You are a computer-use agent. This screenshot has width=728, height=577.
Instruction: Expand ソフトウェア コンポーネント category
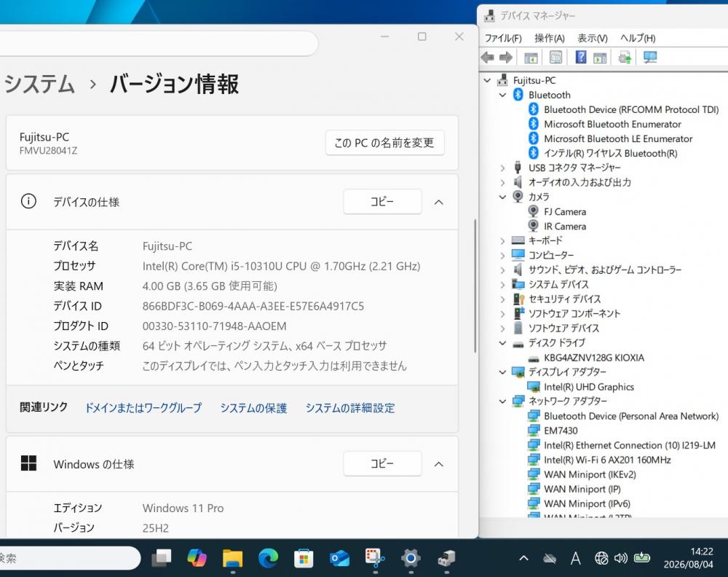(502, 313)
